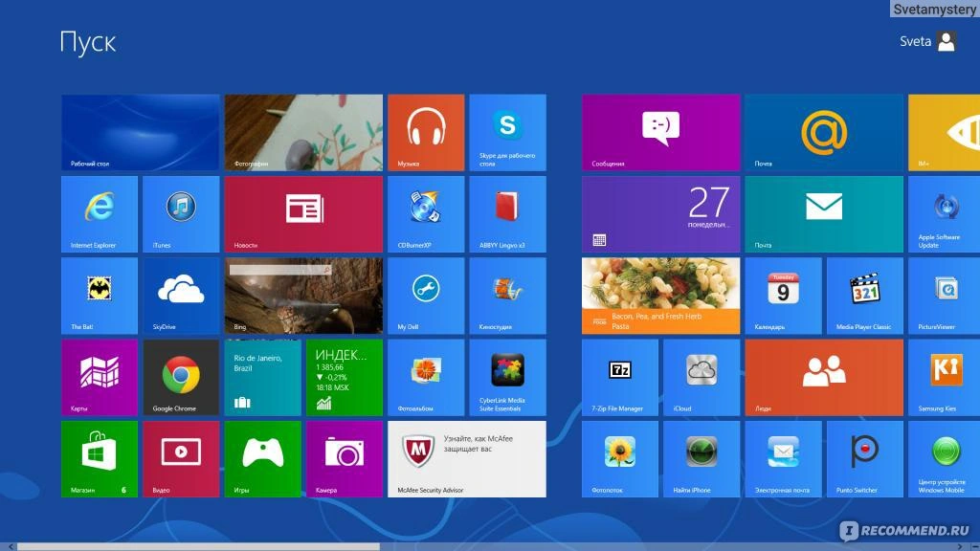Open the iCloud tile
Screen dimensions: 980x551
click(701, 377)
